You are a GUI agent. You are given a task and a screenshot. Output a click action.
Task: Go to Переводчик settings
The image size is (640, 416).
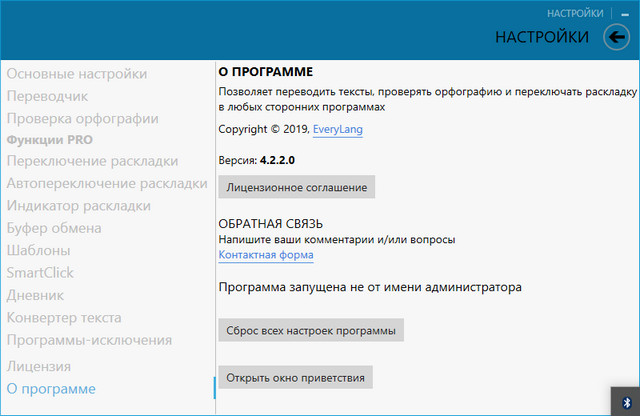pos(47,96)
